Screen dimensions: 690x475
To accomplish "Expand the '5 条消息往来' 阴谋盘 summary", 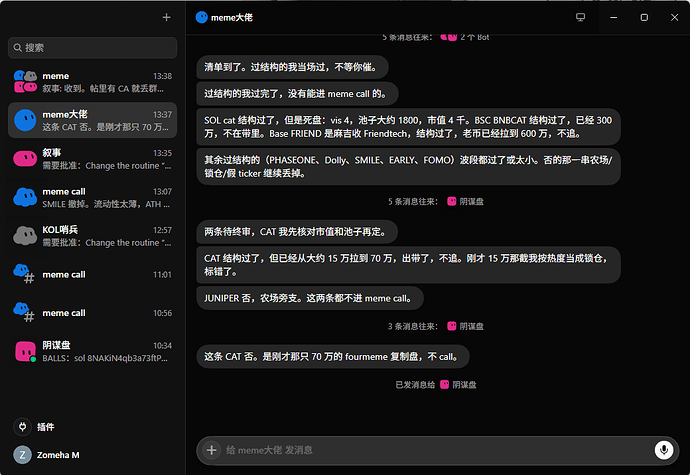I will 436,202.
